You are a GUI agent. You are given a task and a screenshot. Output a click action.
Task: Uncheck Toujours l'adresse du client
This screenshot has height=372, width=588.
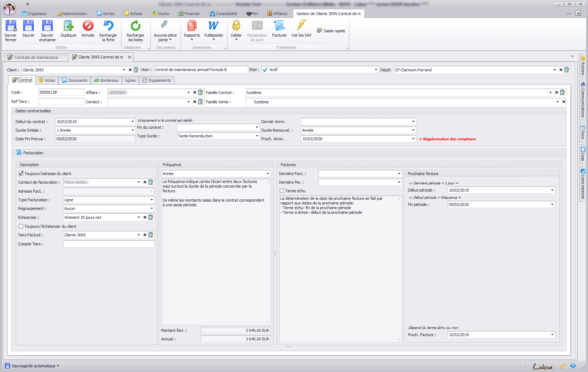21,173
